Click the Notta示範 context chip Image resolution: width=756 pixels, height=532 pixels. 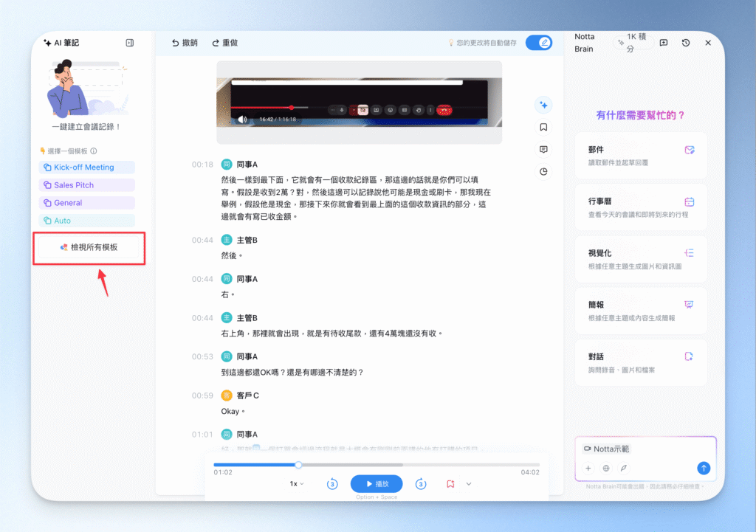coord(607,449)
